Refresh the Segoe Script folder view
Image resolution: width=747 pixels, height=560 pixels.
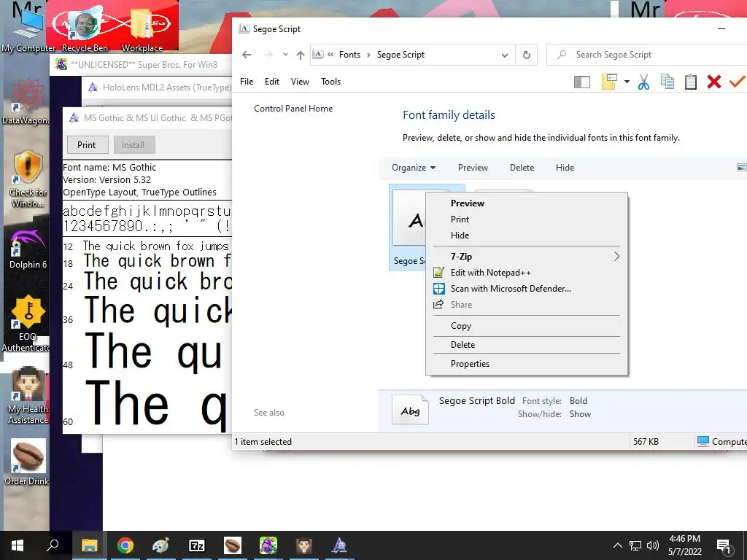[x=527, y=55]
